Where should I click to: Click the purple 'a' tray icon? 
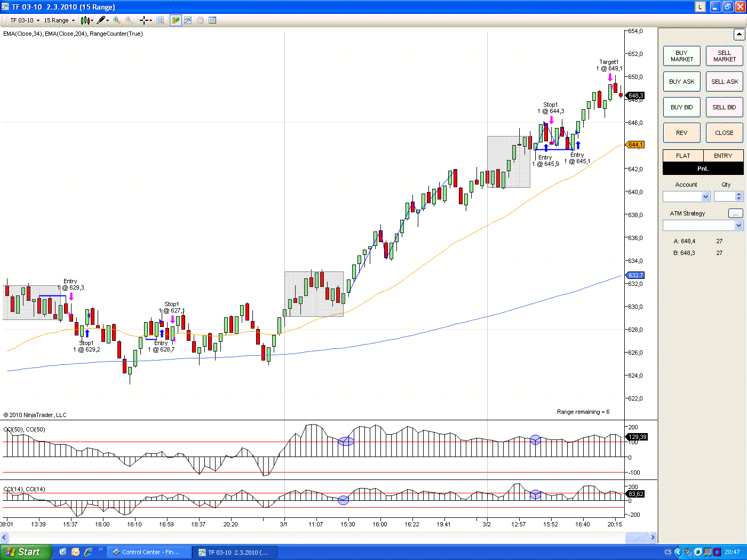coord(717,552)
